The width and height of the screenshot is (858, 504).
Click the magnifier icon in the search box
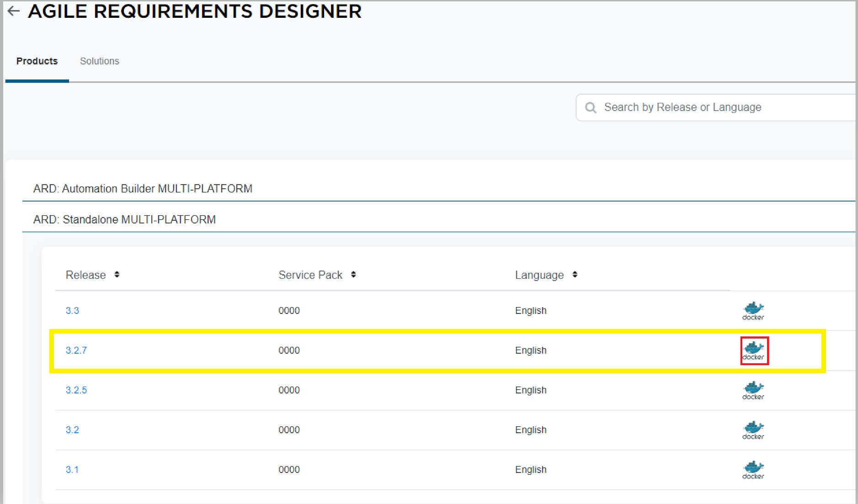[x=591, y=107]
